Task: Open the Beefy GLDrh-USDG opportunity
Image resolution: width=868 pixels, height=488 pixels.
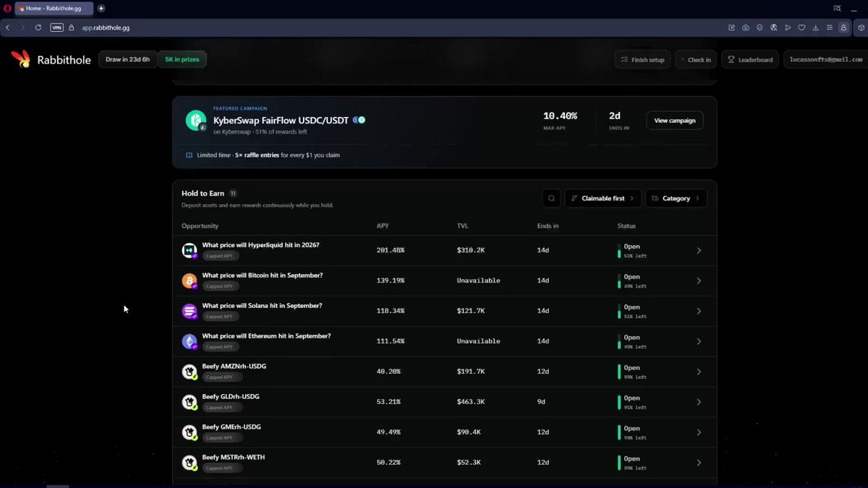Action: (444, 402)
